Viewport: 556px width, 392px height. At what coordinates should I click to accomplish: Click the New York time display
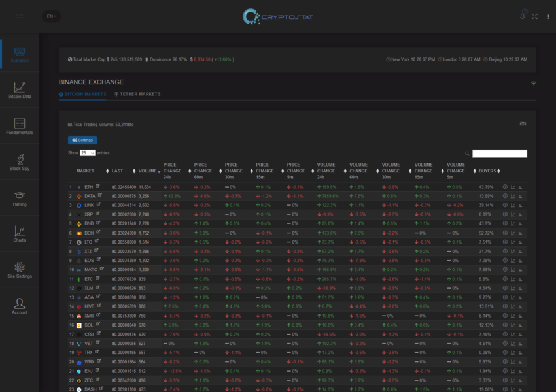[x=410, y=59]
